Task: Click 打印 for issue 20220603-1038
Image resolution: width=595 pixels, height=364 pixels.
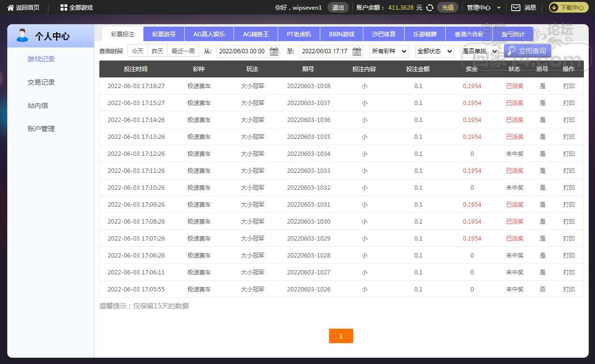Action: pos(569,86)
